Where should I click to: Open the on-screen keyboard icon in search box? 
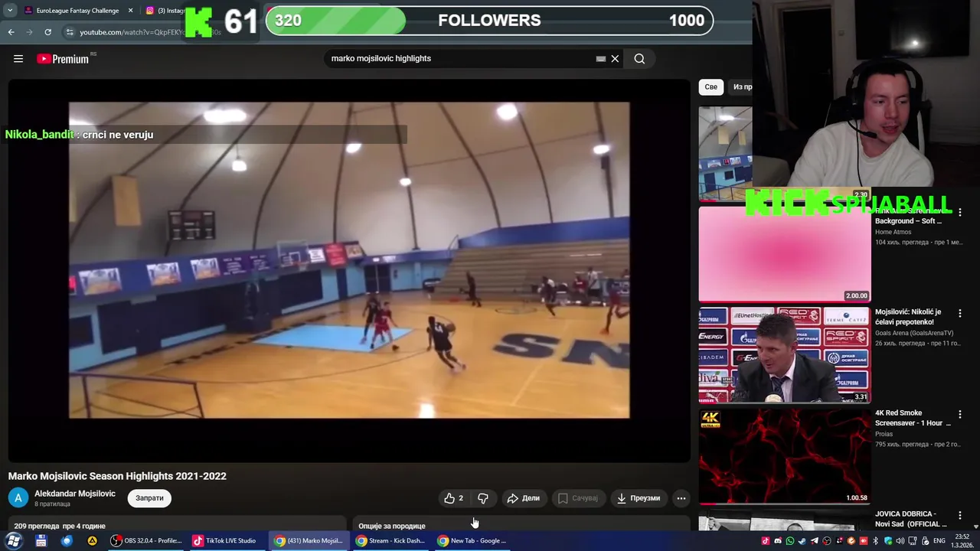[601, 59]
